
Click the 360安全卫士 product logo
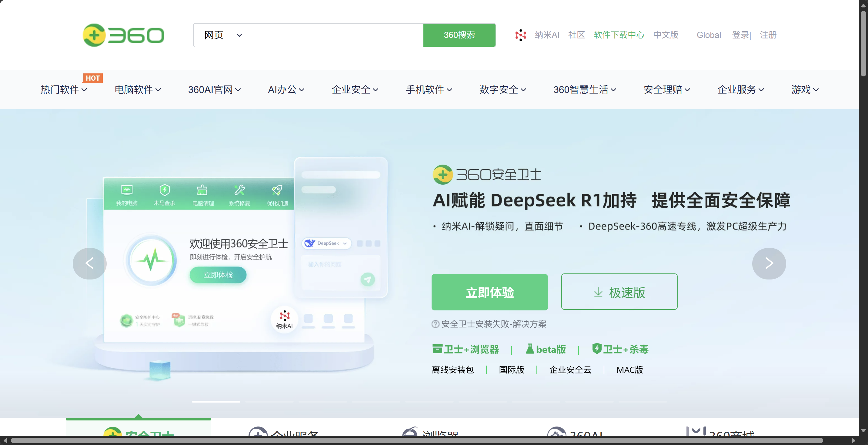[x=486, y=174]
